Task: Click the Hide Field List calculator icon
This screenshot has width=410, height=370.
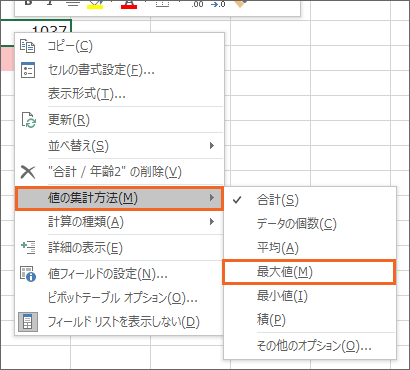Action: pos(28,322)
